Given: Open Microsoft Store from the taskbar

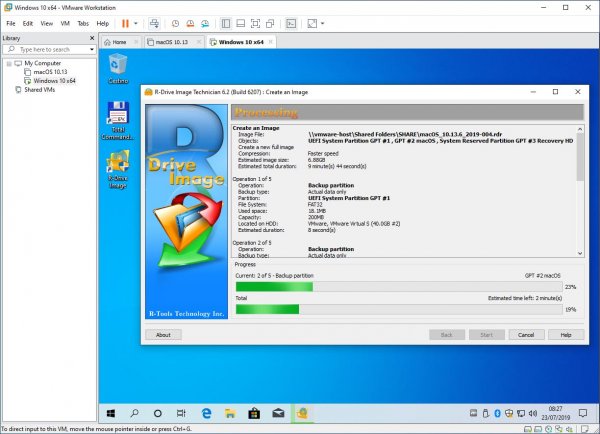Looking at the screenshot, I should (254, 413).
